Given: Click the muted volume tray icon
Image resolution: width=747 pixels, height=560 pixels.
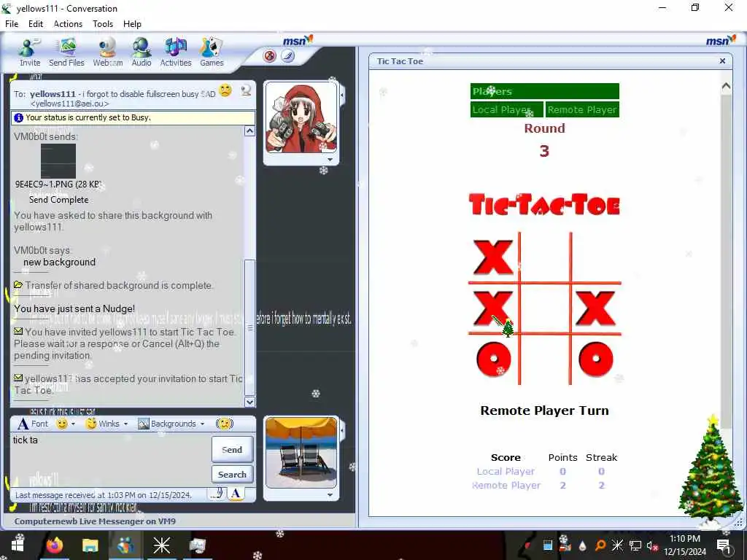Looking at the screenshot, I should 652,545.
